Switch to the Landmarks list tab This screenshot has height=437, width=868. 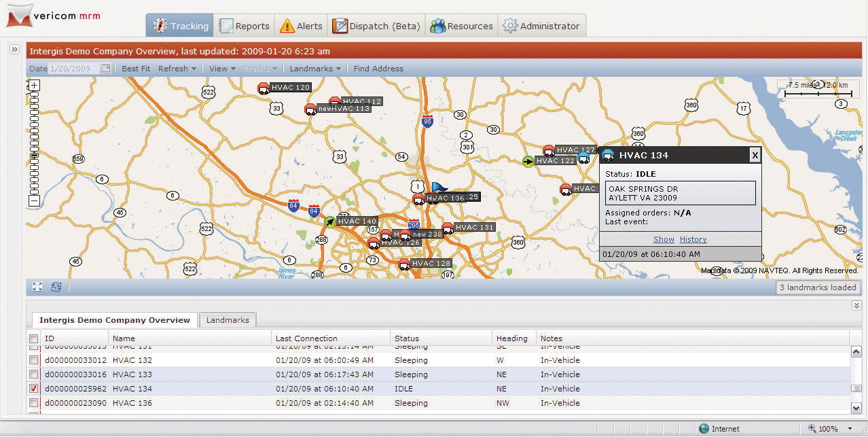[x=228, y=320]
